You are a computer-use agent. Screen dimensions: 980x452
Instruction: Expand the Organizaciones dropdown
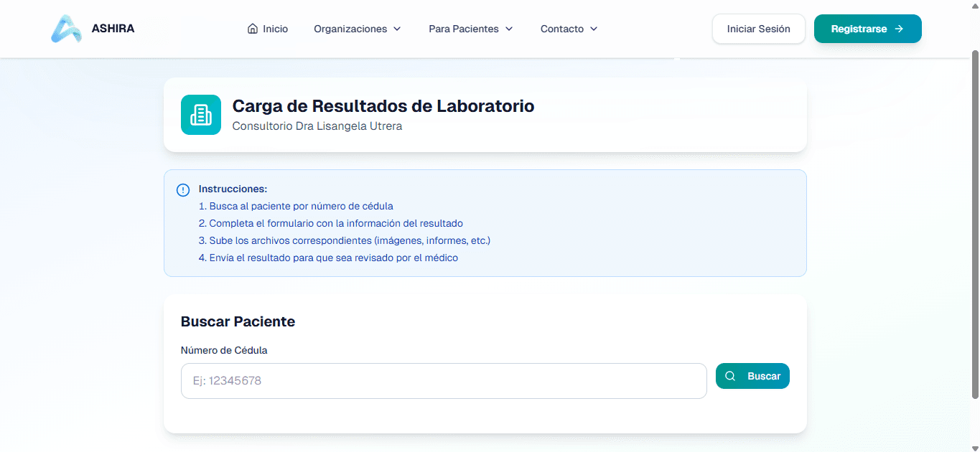[357, 29]
